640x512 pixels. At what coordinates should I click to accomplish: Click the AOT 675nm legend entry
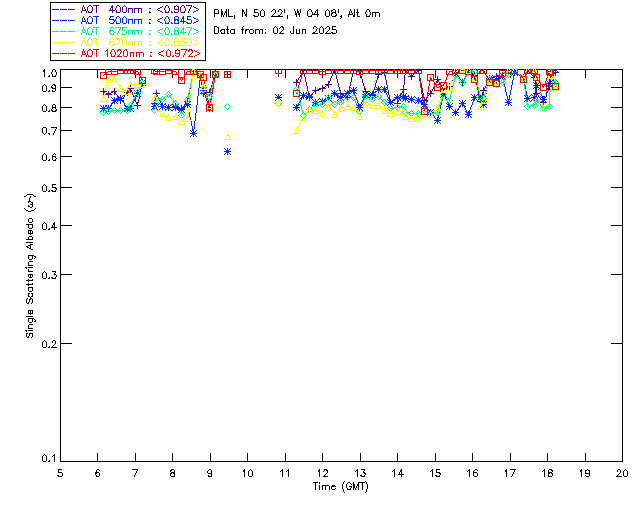(126, 31)
